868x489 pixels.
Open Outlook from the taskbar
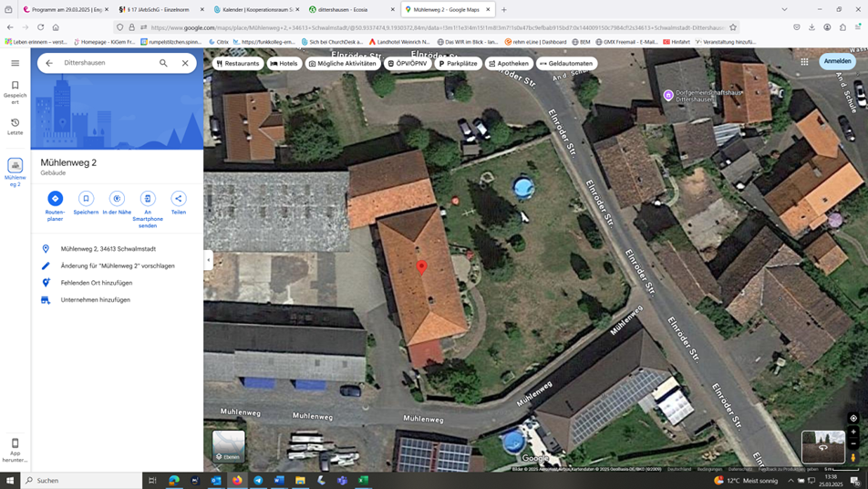(x=216, y=480)
